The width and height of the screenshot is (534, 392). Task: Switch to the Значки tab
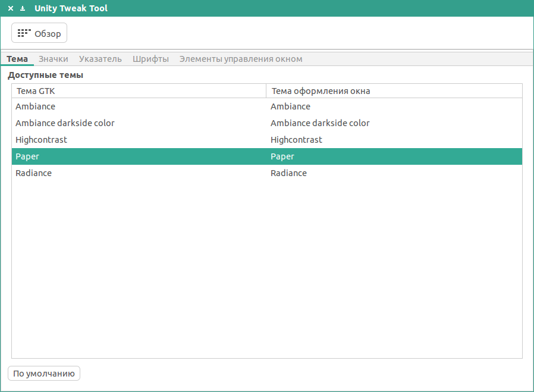click(54, 59)
